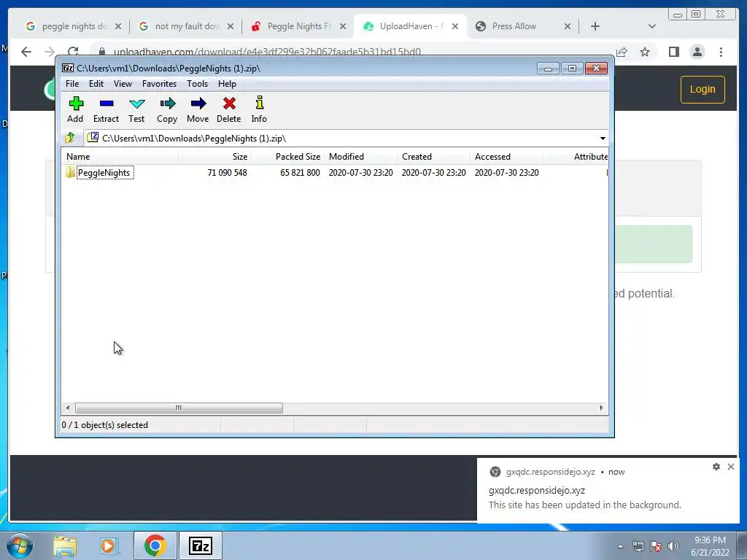This screenshot has height=560, width=747.
Task: Open the Info tool in 7-Zip
Action: pyautogui.click(x=259, y=109)
